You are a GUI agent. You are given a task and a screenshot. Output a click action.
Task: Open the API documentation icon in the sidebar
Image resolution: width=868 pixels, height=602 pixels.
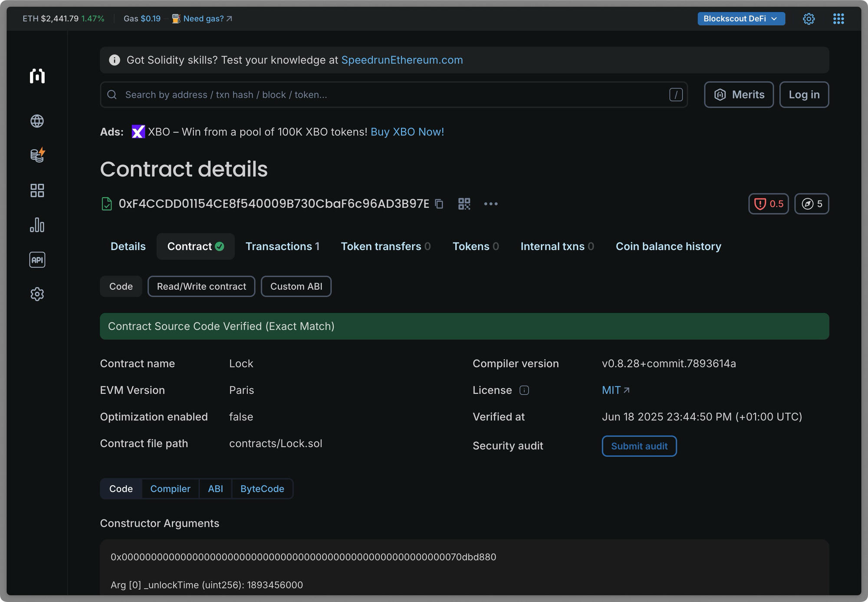pyautogui.click(x=37, y=259)
